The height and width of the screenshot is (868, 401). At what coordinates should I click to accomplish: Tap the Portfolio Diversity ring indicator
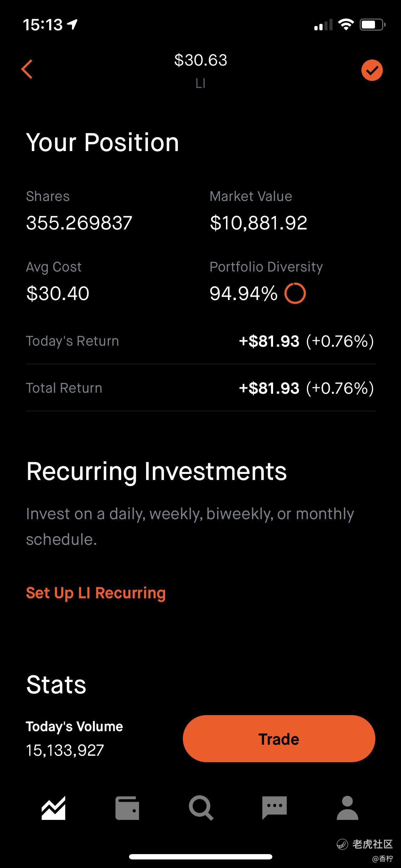click(295, 293)
